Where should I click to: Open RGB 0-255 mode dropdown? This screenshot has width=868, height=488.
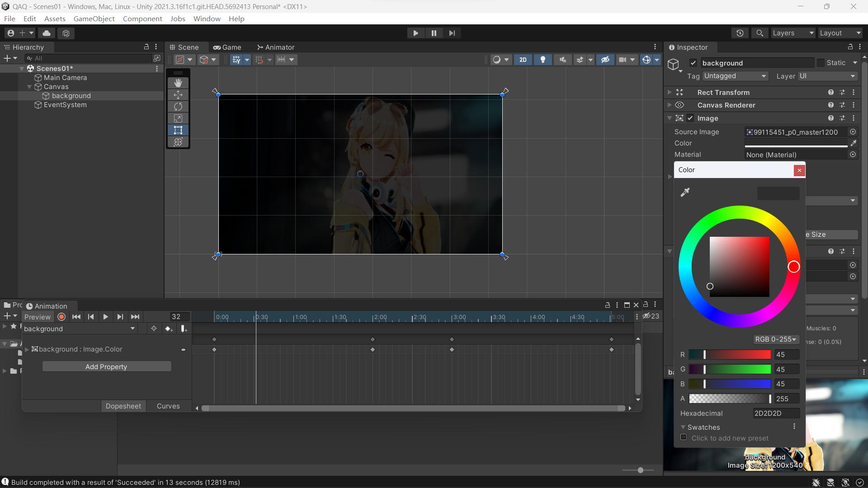point(775,339)
